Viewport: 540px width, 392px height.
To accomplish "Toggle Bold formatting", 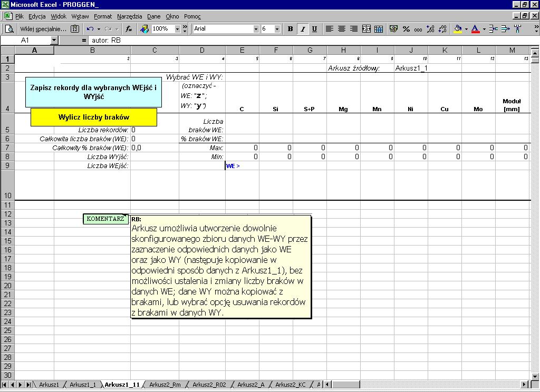I will coord(291,29).
